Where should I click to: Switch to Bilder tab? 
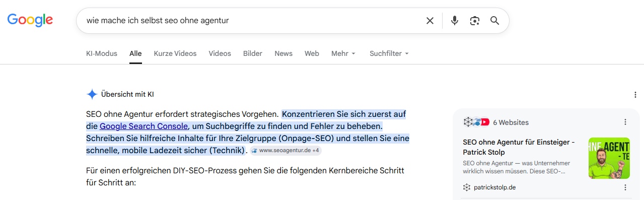click(253, 53)
